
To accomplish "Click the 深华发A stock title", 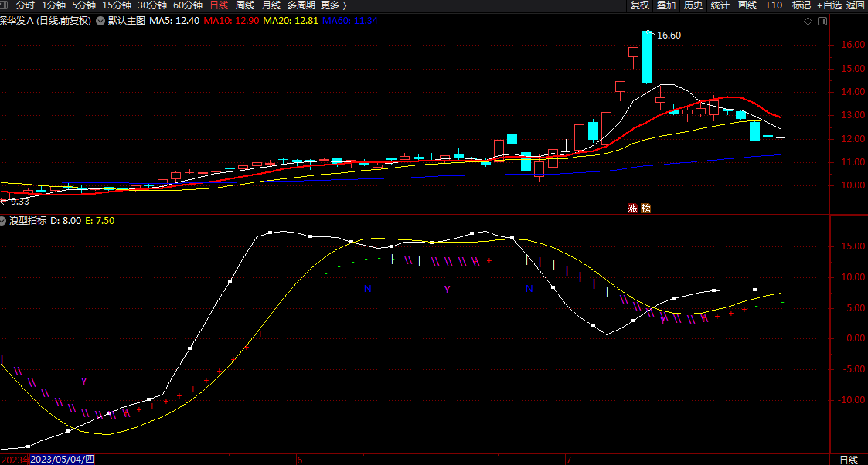I will click(x=16, y=21).
